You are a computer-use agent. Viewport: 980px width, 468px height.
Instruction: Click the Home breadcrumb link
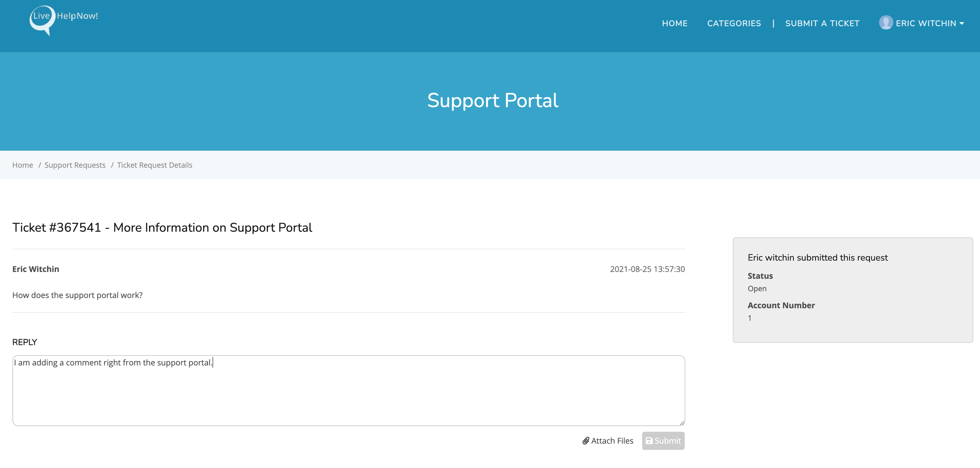pyautogui.click(x=22, y=165)
